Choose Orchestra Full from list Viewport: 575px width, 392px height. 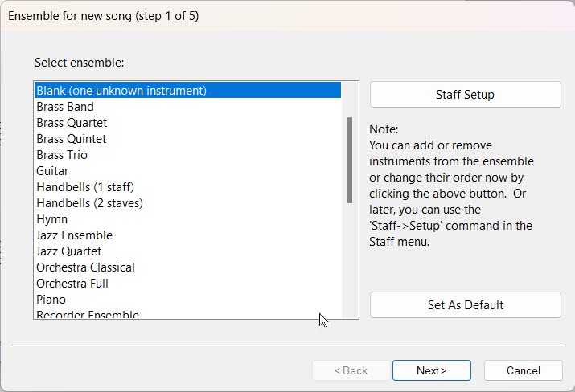pos(72,284)
